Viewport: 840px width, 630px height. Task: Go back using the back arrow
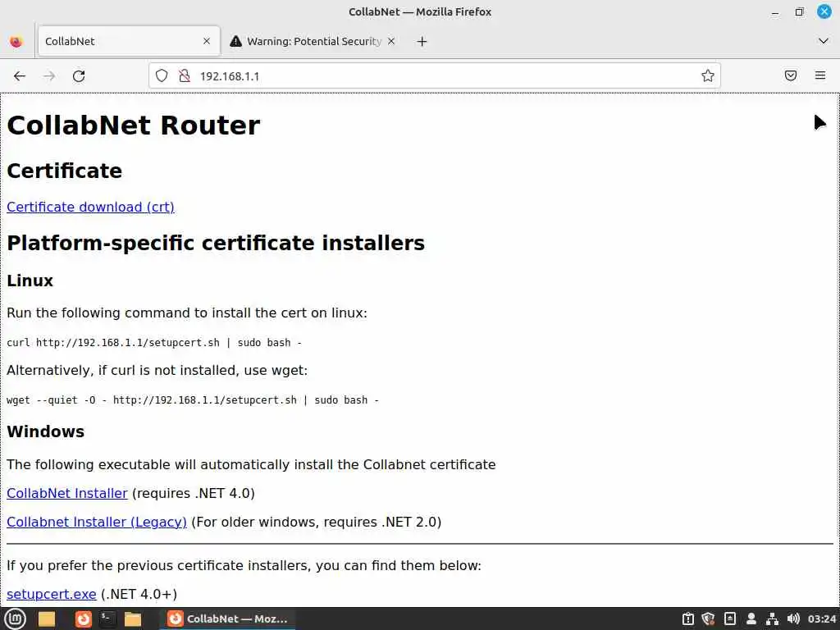click(x=20, y=76)
